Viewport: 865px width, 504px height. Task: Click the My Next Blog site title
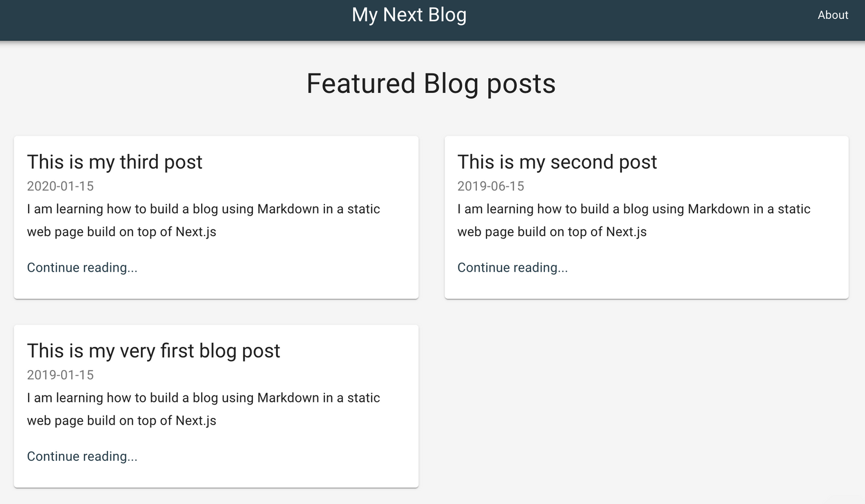(409, 15)
